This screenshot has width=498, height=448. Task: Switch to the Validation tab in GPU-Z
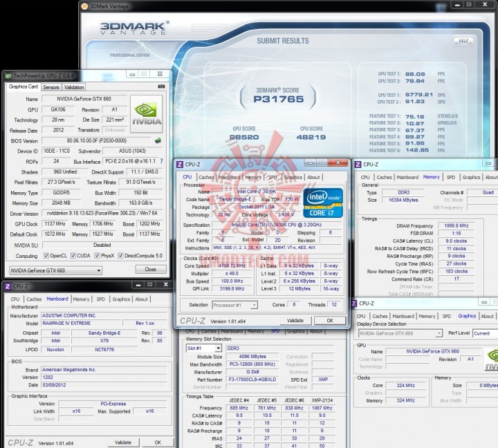click(74, 87)
